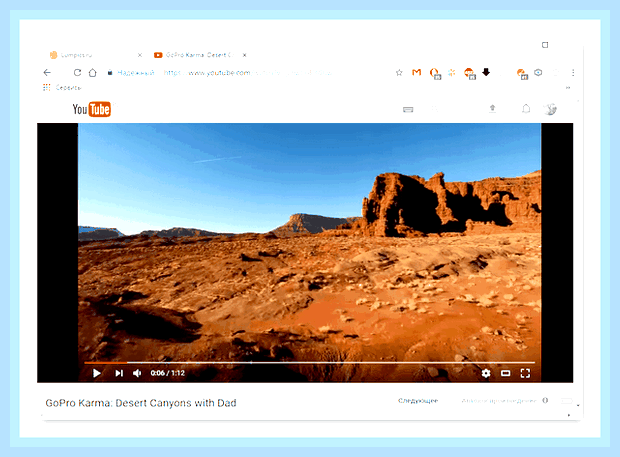Click the video title GoPro Karma: Desert Canyons with Dad

coord(141,403)
